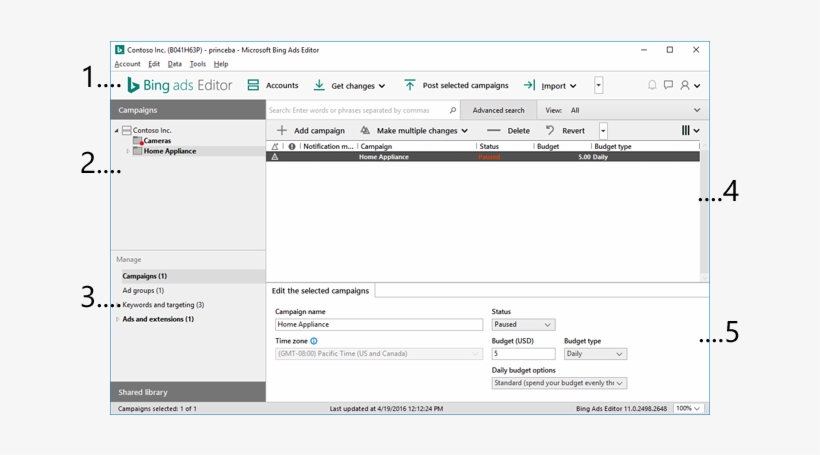Open the column chooser icon
The image size is (820, 455).
pos(690,131)
